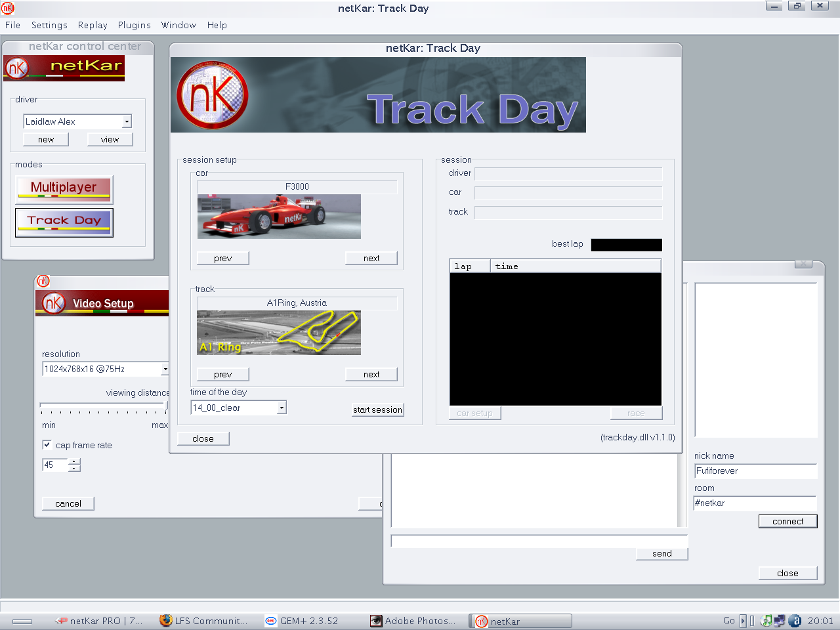The width and height of the screenshot is (840, 630).
Task: Go to previous track with prev
Action: 223,374
